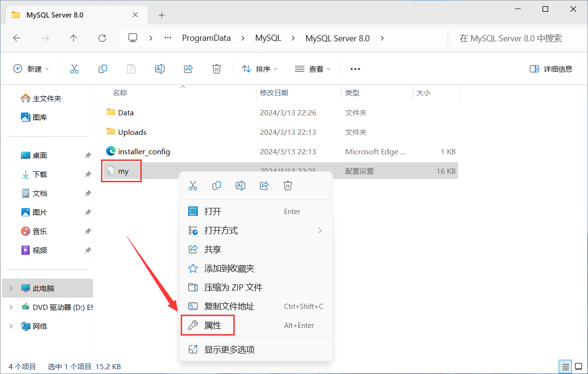
Task: Click the refresh button in the navigation bar
Action: (102, 38)
